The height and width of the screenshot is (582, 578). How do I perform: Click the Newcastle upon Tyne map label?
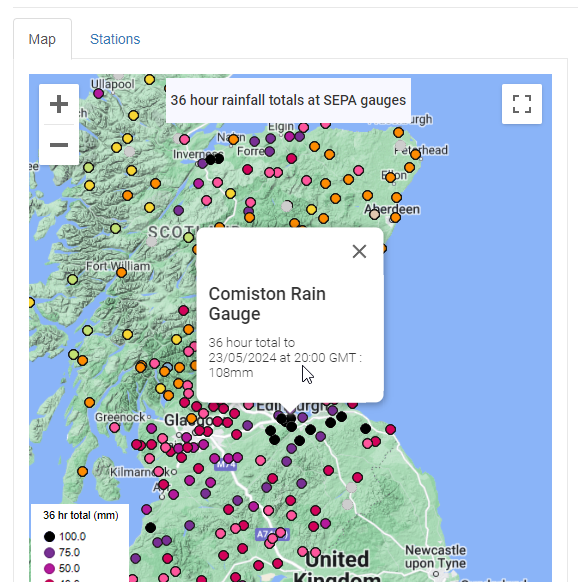pyautogui.click(x=435, y=556)
